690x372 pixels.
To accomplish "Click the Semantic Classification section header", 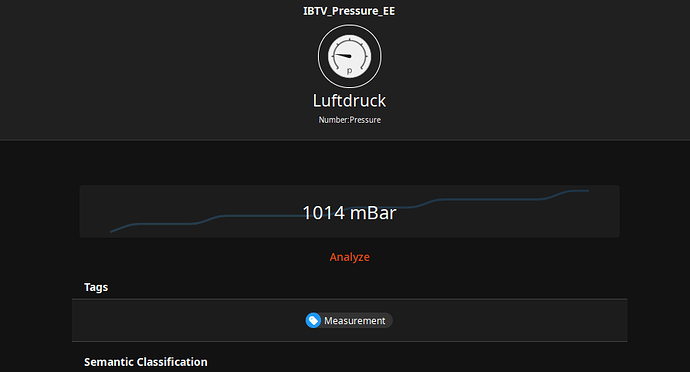I will pyautogui.click(x=146, y=362).
